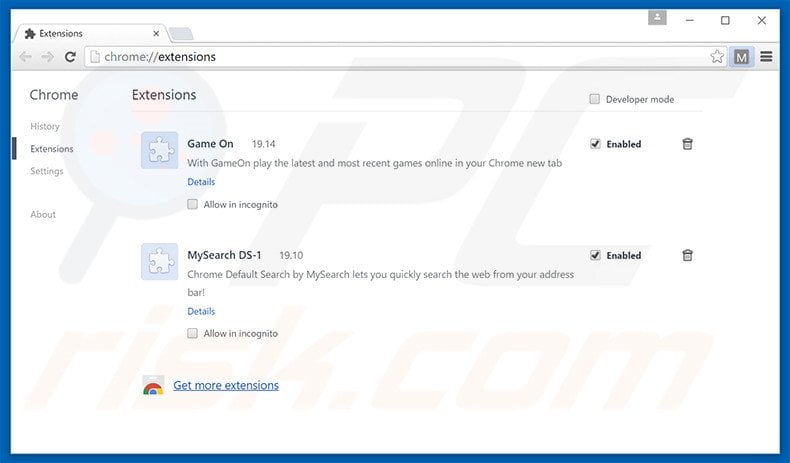Allow Game On in incognito
790x463 pixels.
[x=192, y=204]
